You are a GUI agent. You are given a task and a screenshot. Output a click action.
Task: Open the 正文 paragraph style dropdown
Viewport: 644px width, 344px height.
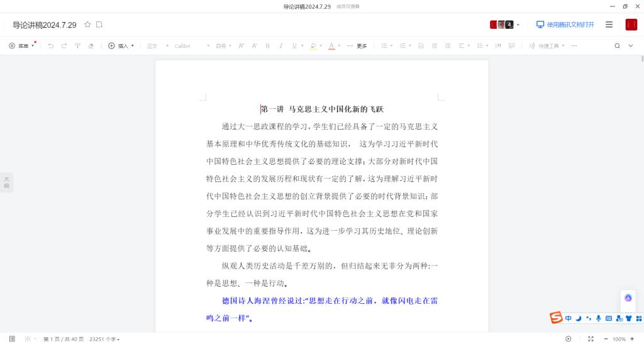click(155, 46)
